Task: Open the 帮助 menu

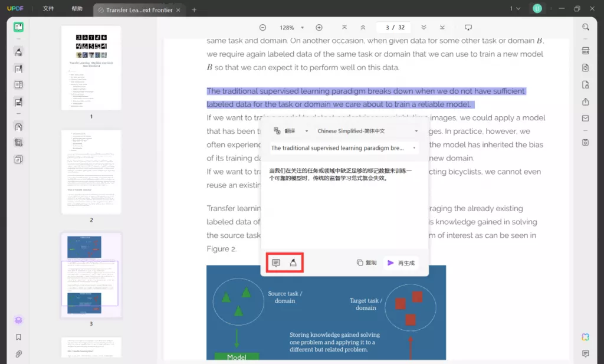Action: click(77, 8)
